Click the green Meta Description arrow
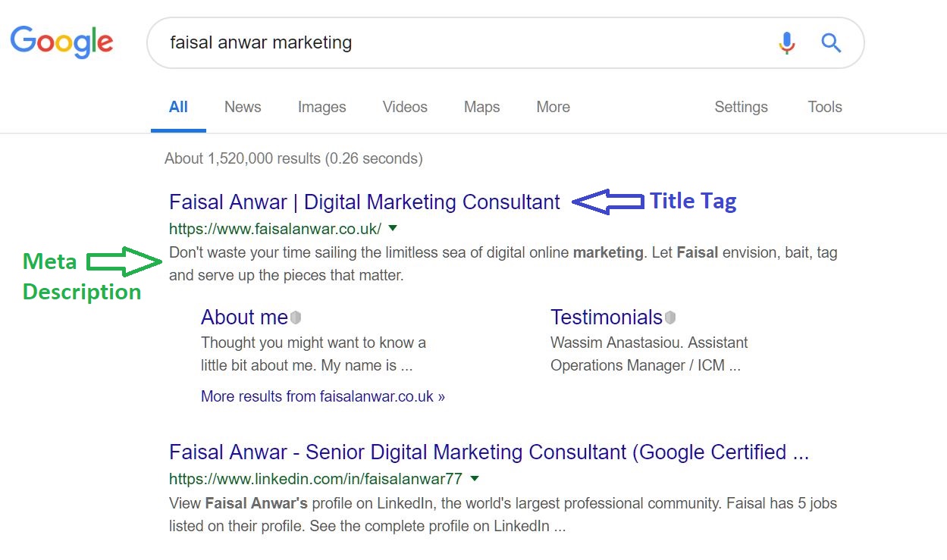947x560 pixels. [124, 261]
